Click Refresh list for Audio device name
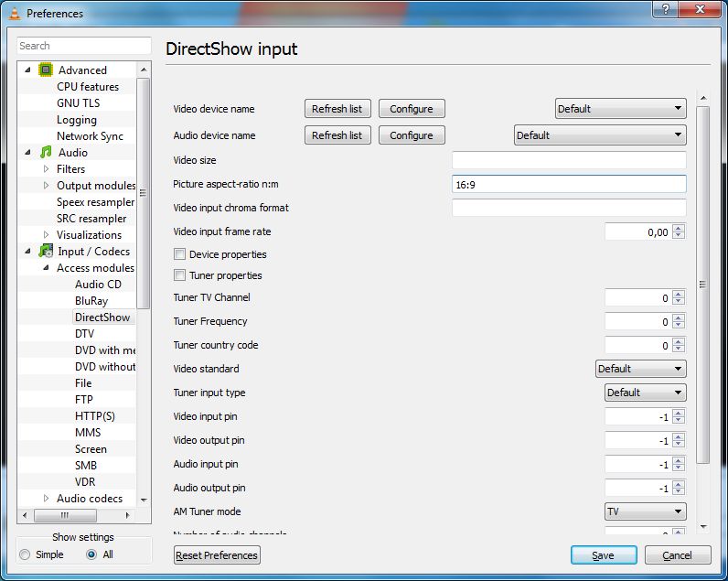This screenshot has height=581, width=728. (x=337, y=135)
